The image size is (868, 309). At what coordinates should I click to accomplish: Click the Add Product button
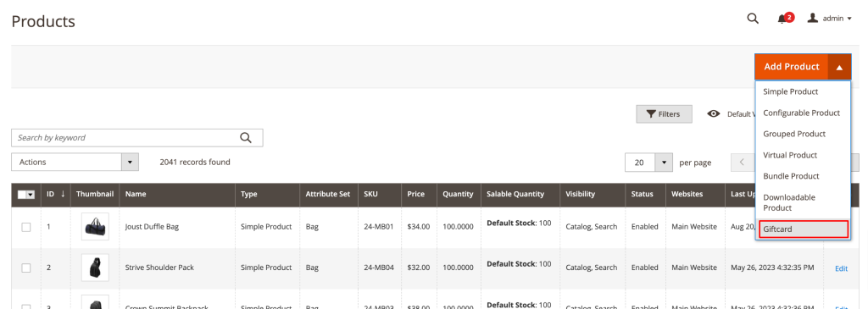click(791, 67)
